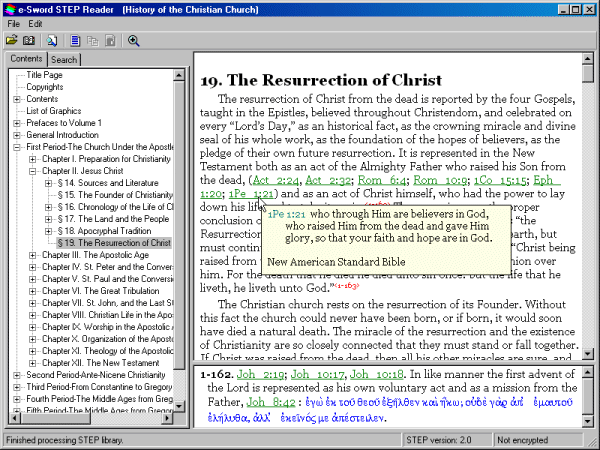This screenshot has height=450, width=600.
Task: Click footnote pane scroll up arrow
Action: (588, 372)
